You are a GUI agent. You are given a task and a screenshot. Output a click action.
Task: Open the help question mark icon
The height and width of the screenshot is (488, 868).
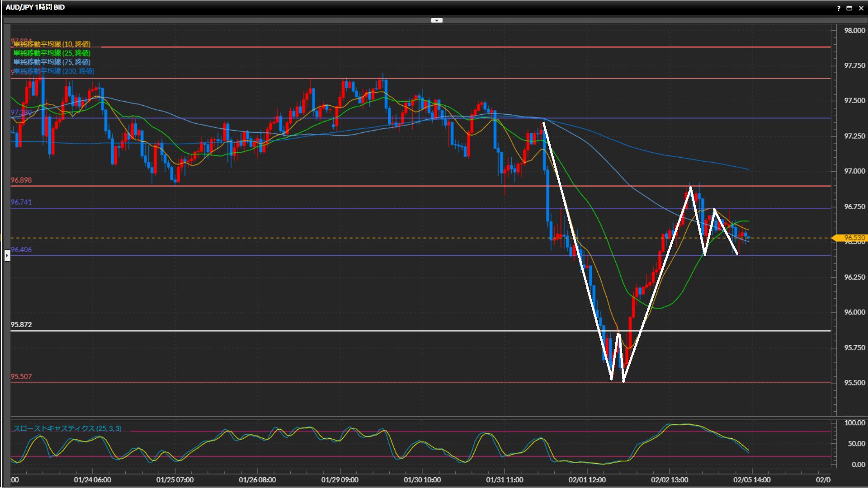838,8
